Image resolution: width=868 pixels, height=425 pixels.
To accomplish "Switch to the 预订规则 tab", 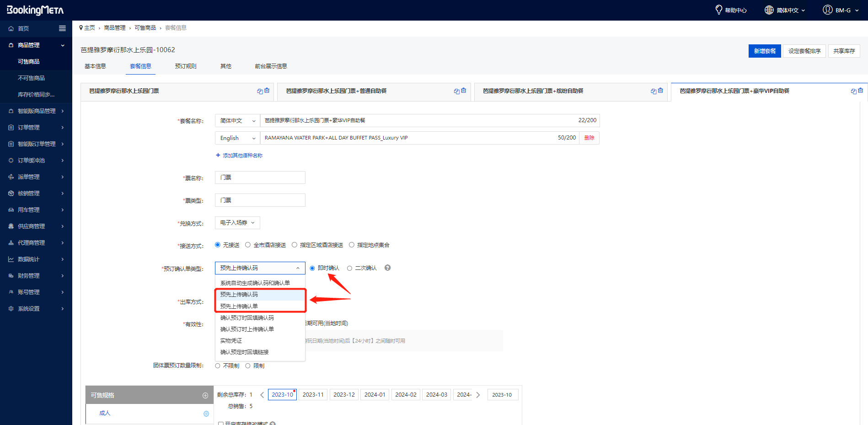I will click(186, 66).
